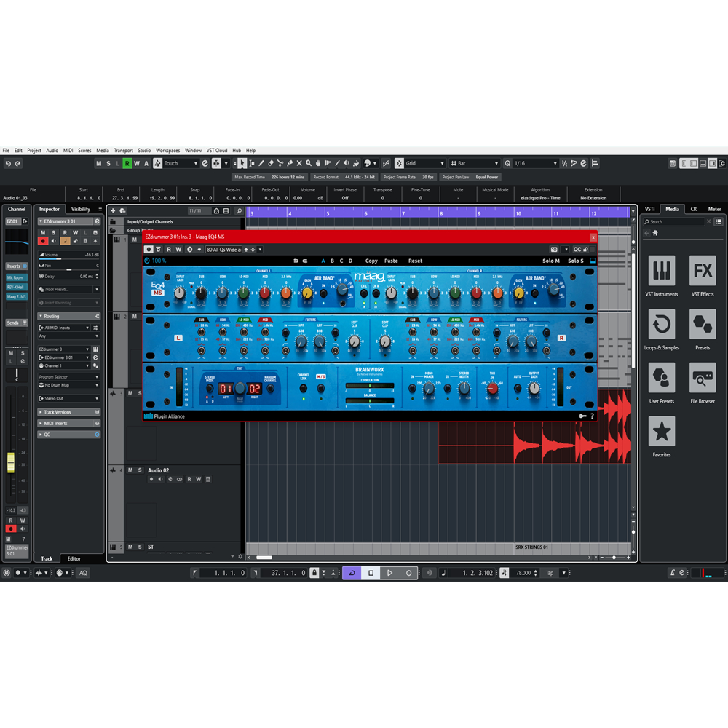Click the Plugin Alliance key icon
This screenshot has width=728, height=728.
[x=582, y=416]
